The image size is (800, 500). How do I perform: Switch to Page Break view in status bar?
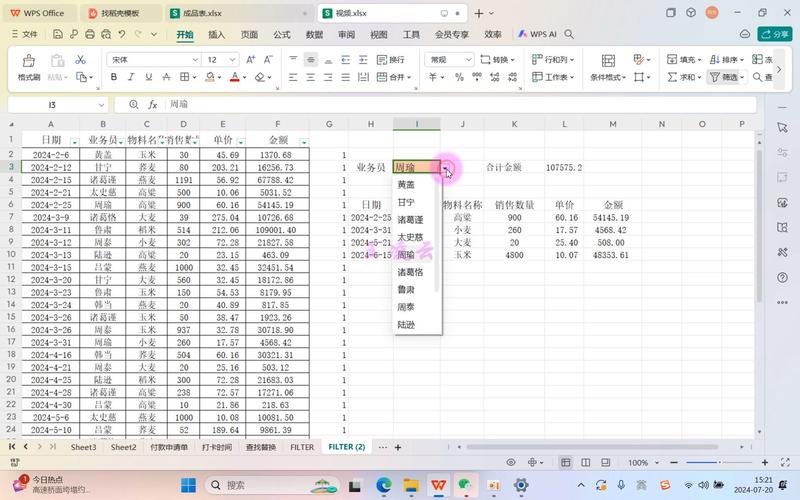(x=585, y=462)
